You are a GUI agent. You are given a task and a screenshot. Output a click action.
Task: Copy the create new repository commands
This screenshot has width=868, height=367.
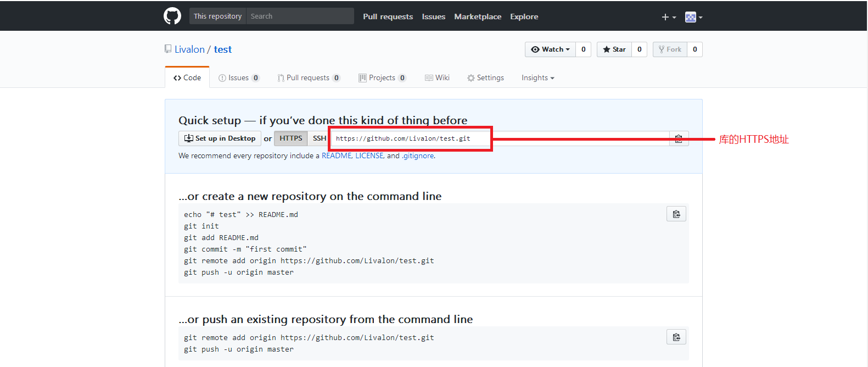pos(676,214)
